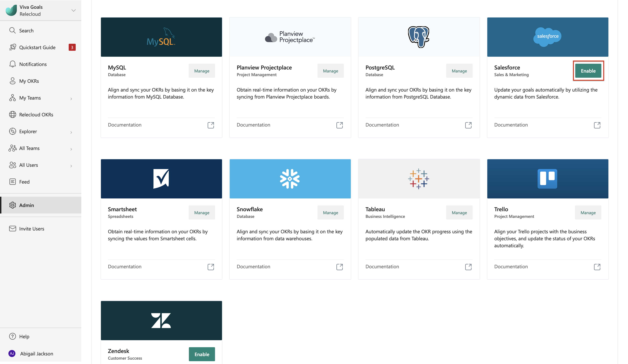Screen dimensions: 628x364
Task: Click the Search magnifier icon in sidebar
Action: (12, 30)
